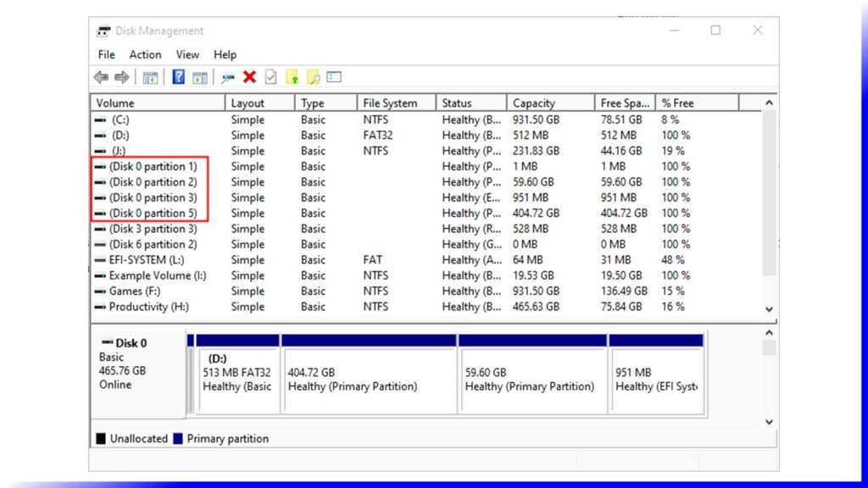Select the 404.72 GB Primary Partition block
The width and height of the screenshot is (868, 488).
click(x=369, y=380)
